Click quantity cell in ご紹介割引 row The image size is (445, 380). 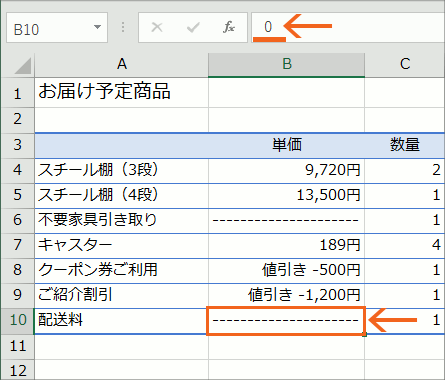(x=405, y=296)
